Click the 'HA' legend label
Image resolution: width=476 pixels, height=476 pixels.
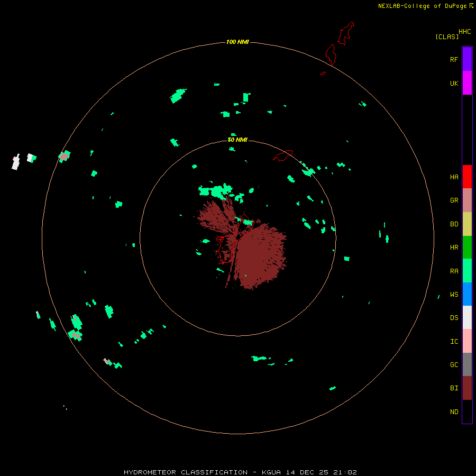(x=454, y=177)
